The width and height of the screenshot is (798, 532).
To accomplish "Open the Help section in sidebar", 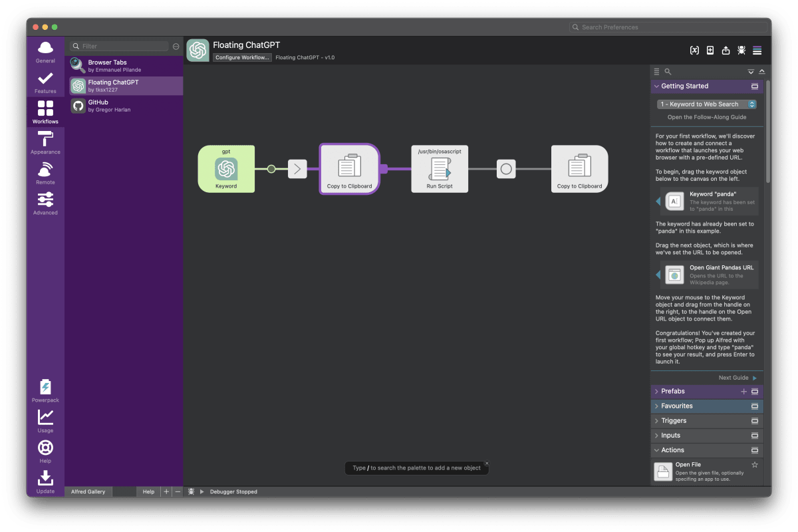I will [x=45, y=452].
